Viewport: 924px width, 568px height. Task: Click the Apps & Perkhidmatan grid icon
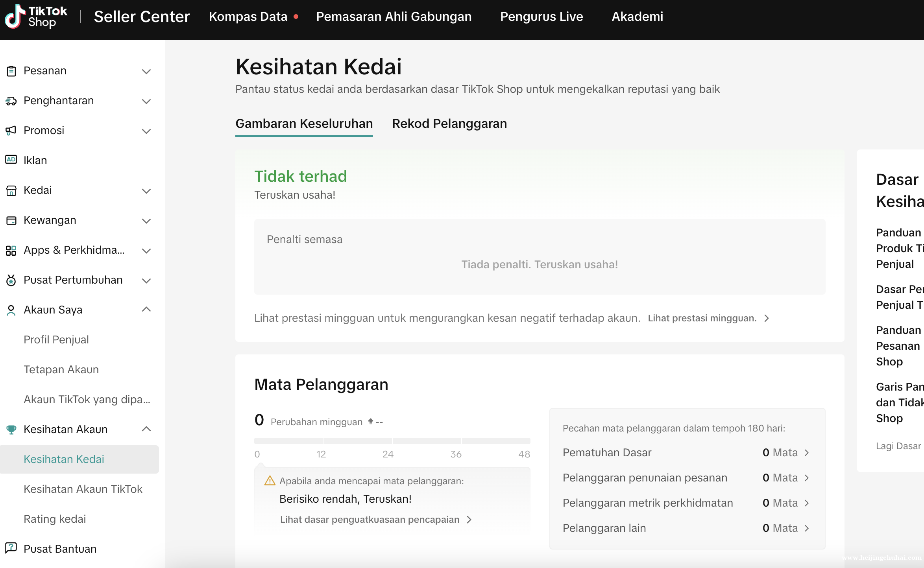click(x=11, y=251)
